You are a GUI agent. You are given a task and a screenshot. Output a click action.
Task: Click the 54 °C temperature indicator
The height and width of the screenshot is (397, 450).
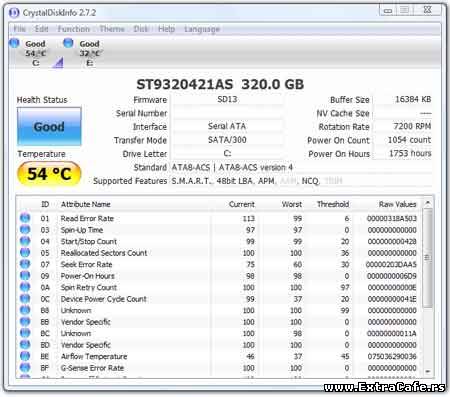coord(49,174)
